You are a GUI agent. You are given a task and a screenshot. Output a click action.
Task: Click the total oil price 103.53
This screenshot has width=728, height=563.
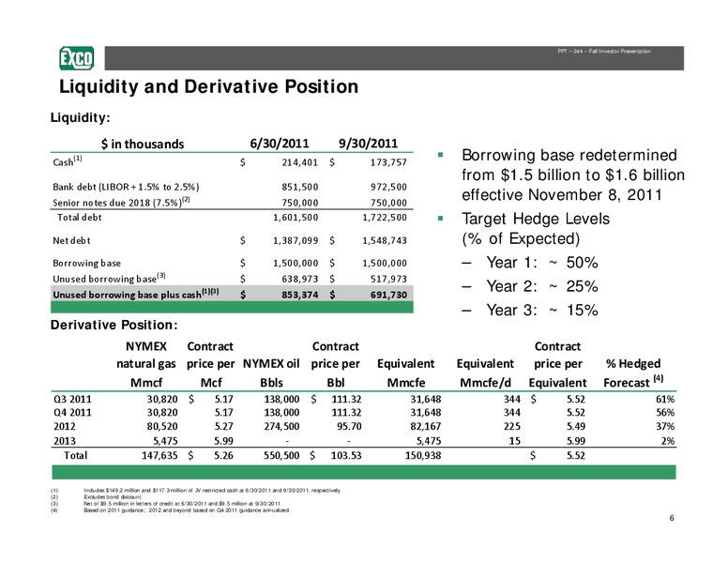tap(346, 456)
